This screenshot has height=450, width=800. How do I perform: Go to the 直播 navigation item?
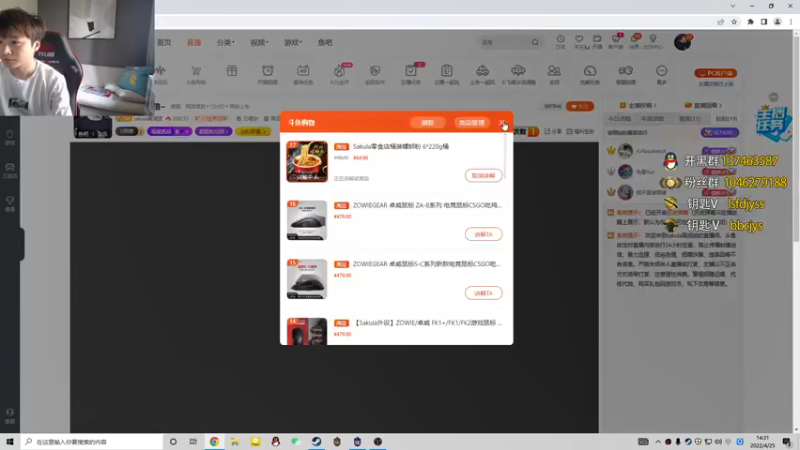click(194, 42)
